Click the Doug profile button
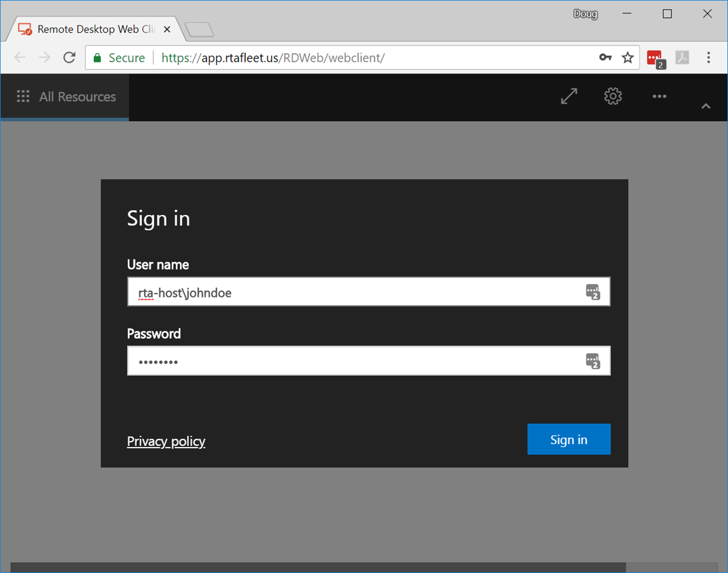This screenshot has height=573, width=728. [x=585, y=14]
